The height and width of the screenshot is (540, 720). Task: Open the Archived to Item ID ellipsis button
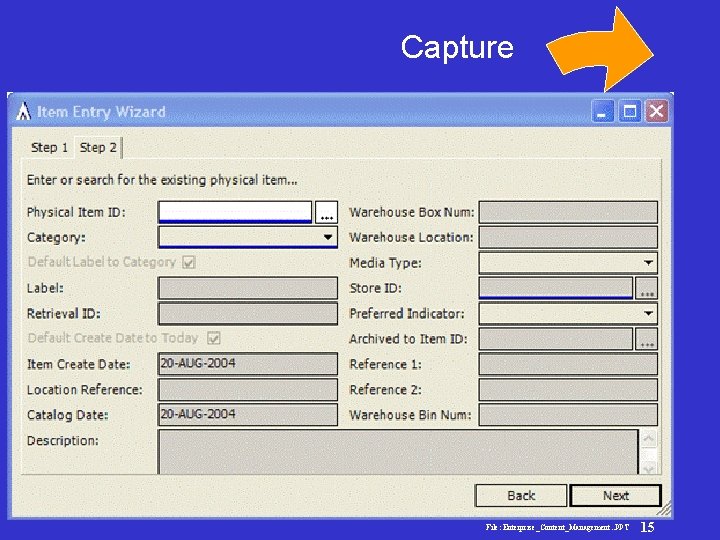point(647,339)
